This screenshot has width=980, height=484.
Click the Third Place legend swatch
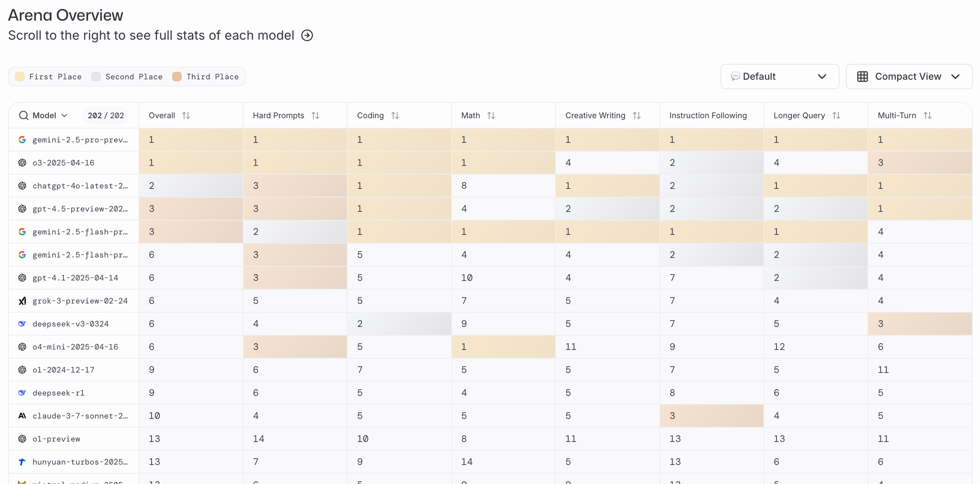(x=177, y=77)
